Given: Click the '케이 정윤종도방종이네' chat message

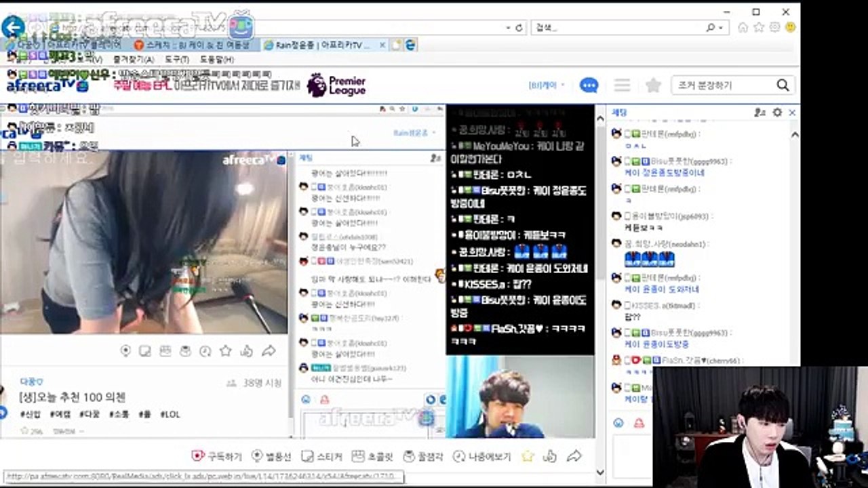Looking at the screenshot, I should [665, 173].
